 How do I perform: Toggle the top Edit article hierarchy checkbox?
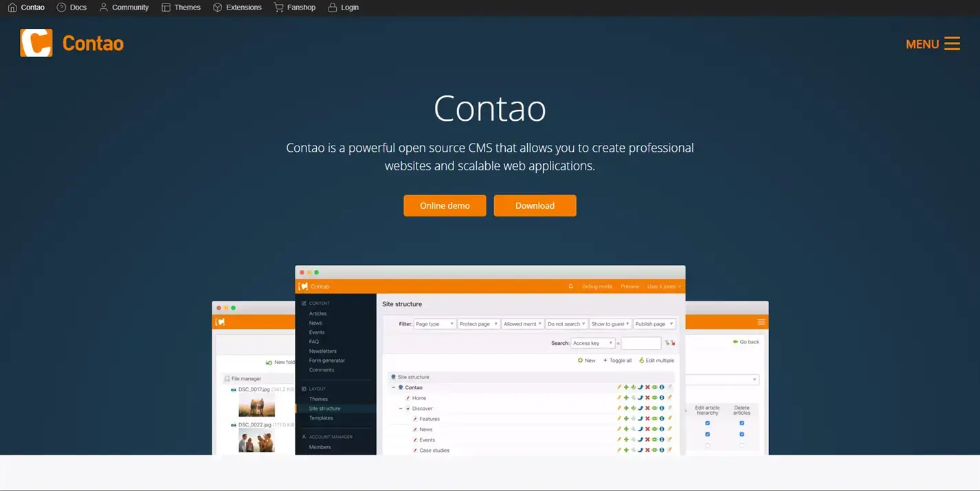coord(707,423)
